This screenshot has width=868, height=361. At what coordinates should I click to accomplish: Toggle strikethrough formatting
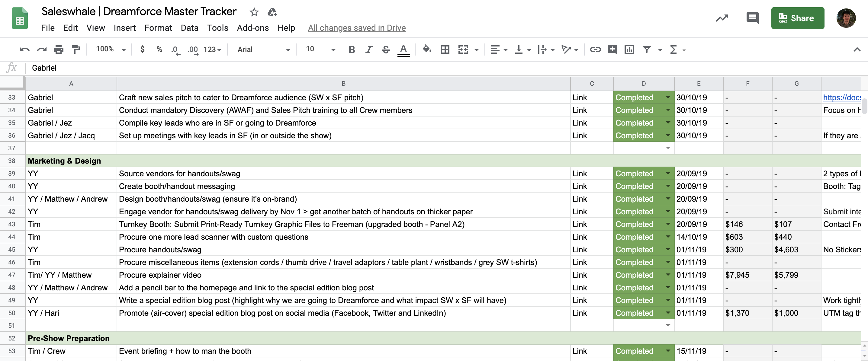[386, 50]
